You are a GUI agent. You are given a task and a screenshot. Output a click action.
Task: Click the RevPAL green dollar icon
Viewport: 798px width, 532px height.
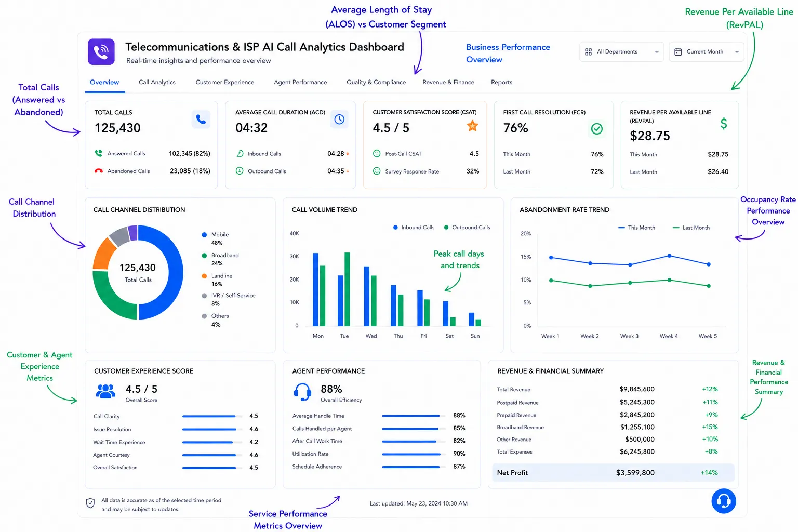click(x=724, y=124)
